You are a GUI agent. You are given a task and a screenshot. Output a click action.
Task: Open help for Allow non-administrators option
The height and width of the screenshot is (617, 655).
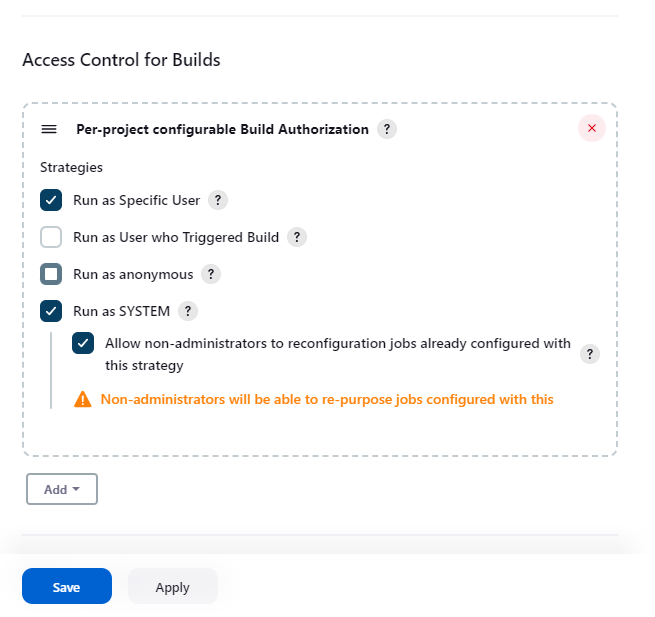[x=590, y=354]
